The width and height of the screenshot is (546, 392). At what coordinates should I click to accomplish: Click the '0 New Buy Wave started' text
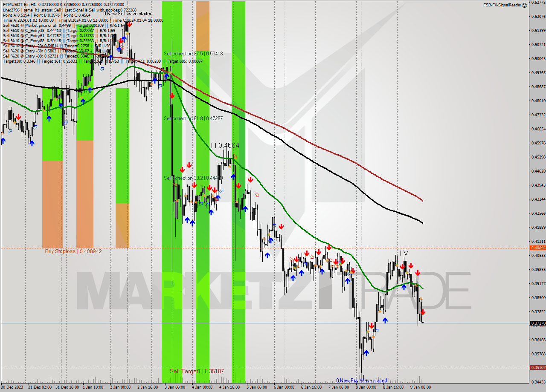click(x=362, y=380)
